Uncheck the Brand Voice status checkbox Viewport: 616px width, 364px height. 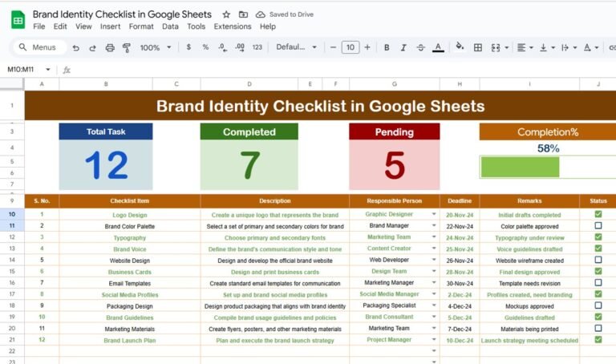coord(598,249)
